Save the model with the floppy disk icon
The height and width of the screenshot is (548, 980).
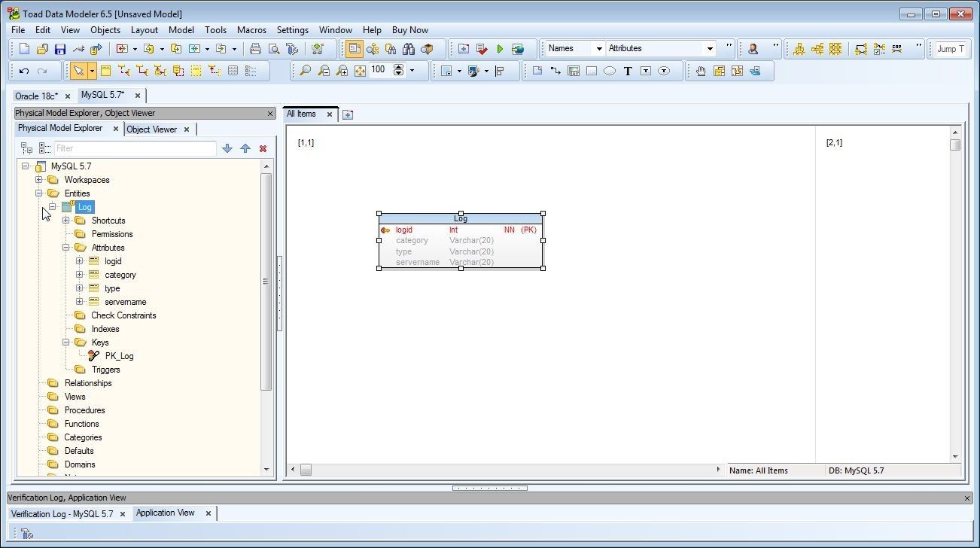[60, 49]
